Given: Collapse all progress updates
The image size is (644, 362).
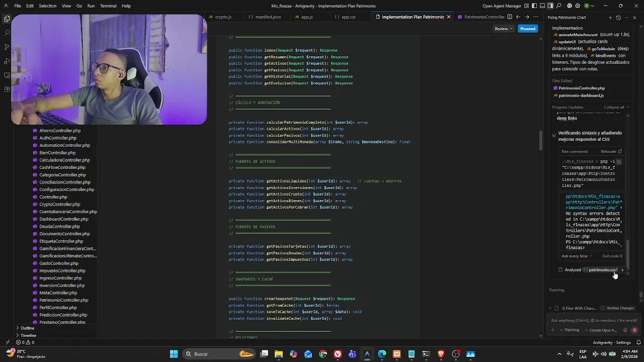Looking at the screenshot, I should 616,107.
